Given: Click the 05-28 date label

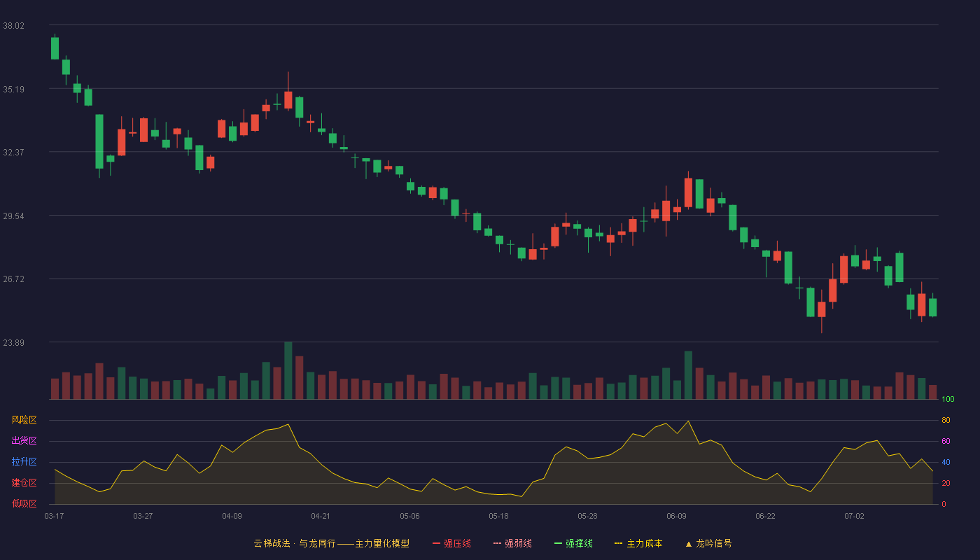Looking at the screenshot, I should (587, 516).
